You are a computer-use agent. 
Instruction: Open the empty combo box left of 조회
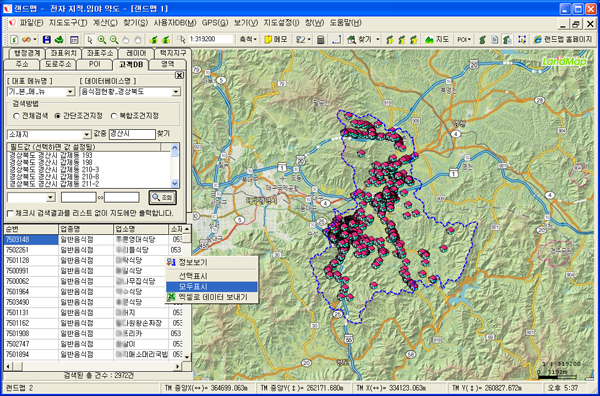31,197
